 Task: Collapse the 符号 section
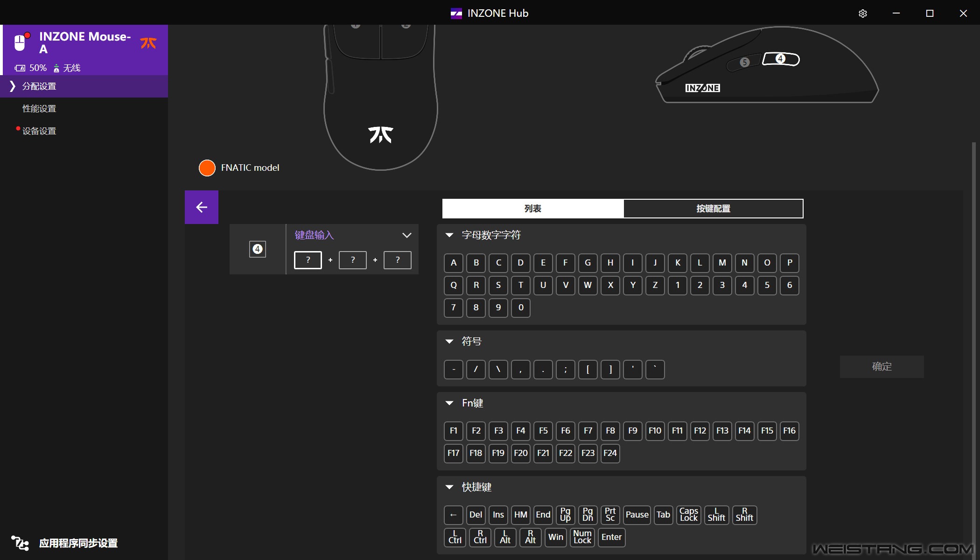pyautogui.click(x=449, y=342)
